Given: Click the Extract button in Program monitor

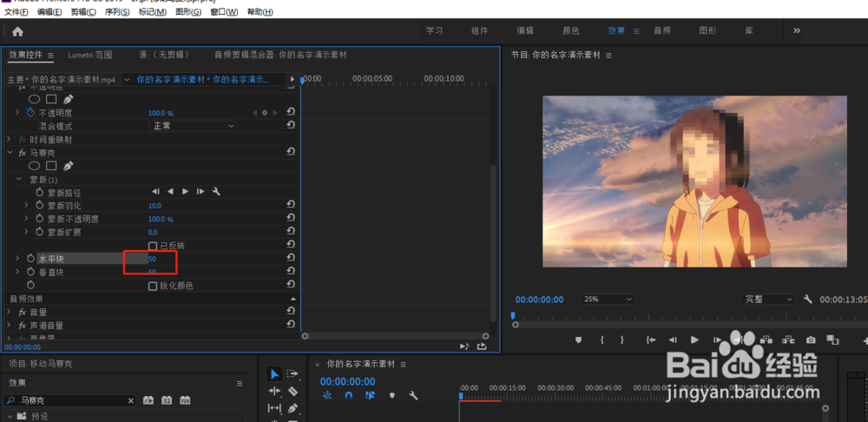Looking at the screenshot, I should (788, 340).
